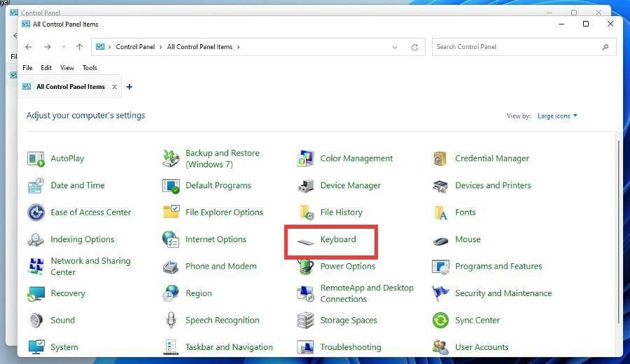Screen dimensions: 630x364
Task: Open the Devices and Printers icon
Action: [440, 185]
